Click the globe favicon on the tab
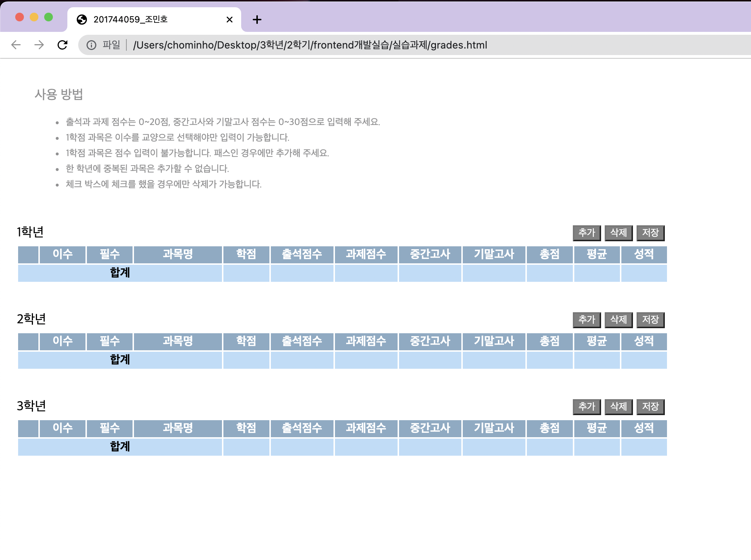The image size is (751, 560). [x=82, y=20]
